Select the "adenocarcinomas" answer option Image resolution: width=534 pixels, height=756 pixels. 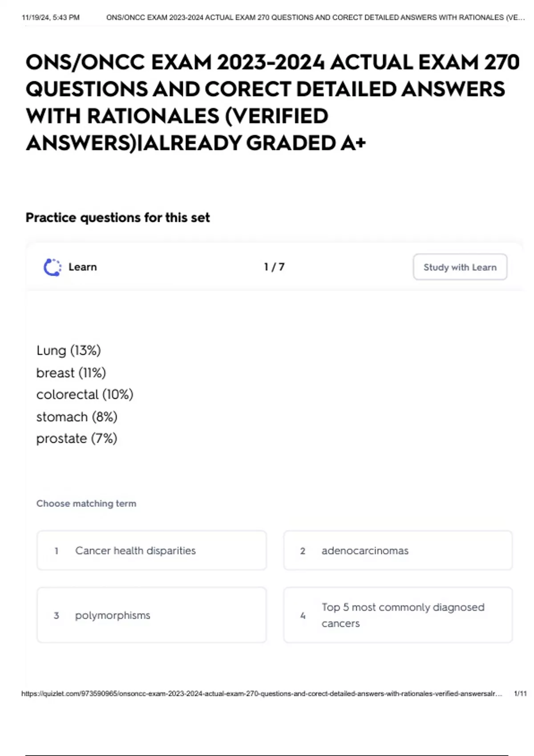pos(398,551)
